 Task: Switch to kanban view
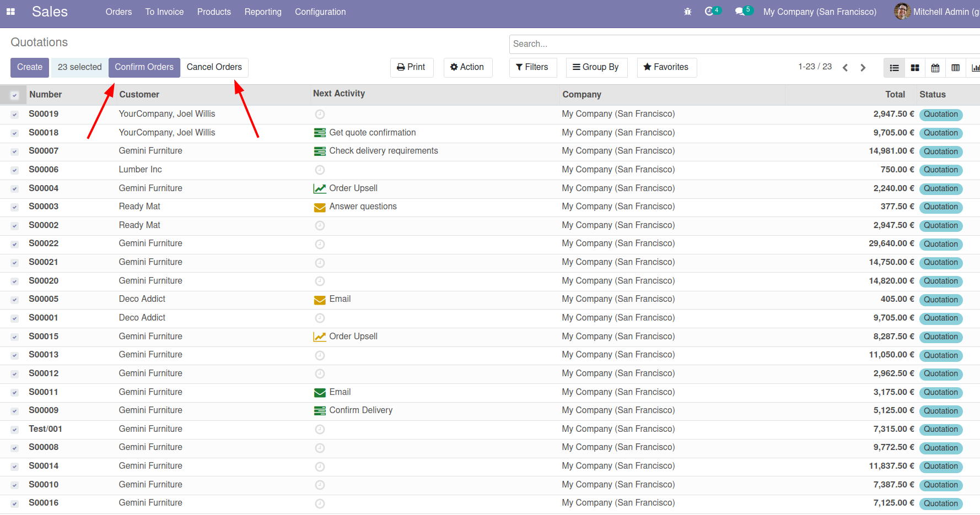coord(915,68)
